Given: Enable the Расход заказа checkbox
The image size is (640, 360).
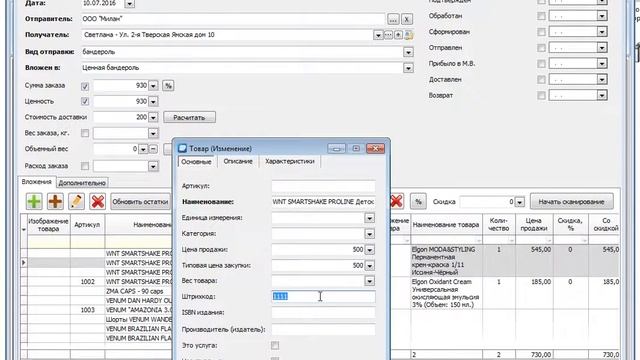Looking at the screenshot, I should [x=85, y=166].
